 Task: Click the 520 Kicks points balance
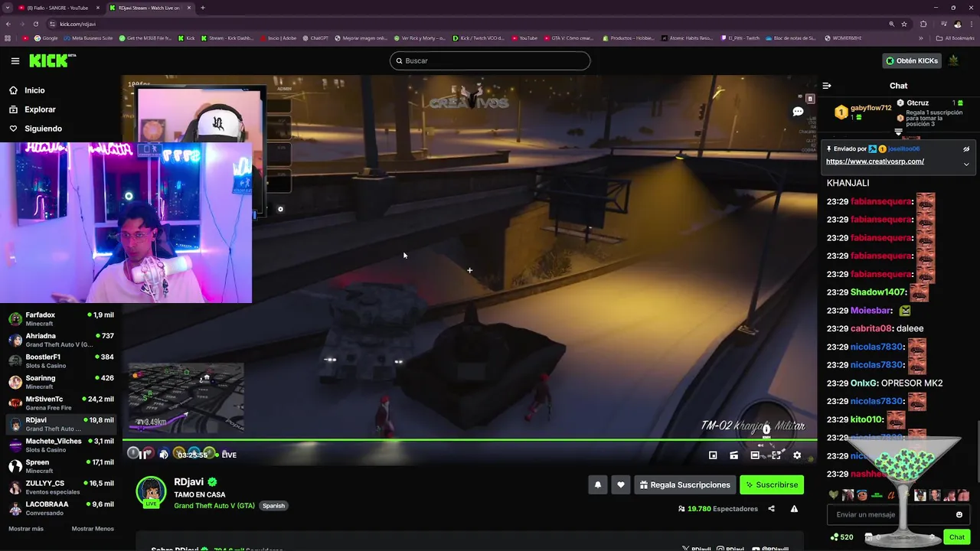842,537
